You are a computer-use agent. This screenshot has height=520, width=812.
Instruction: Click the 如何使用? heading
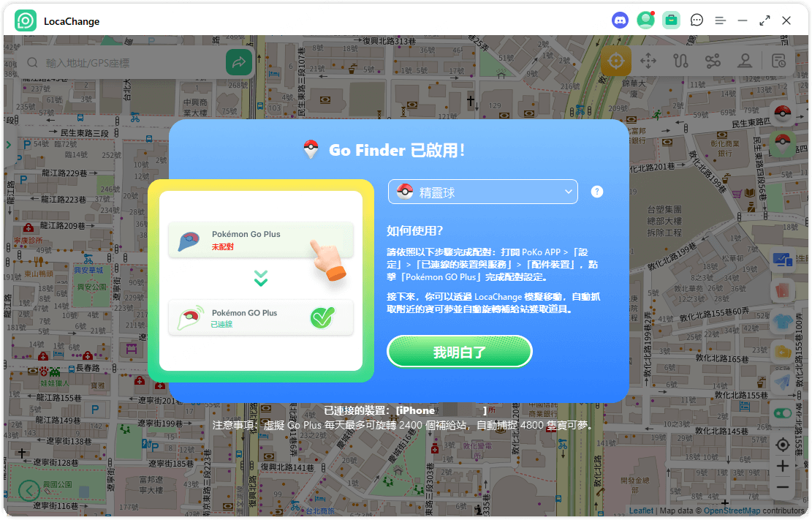(415, 230)
